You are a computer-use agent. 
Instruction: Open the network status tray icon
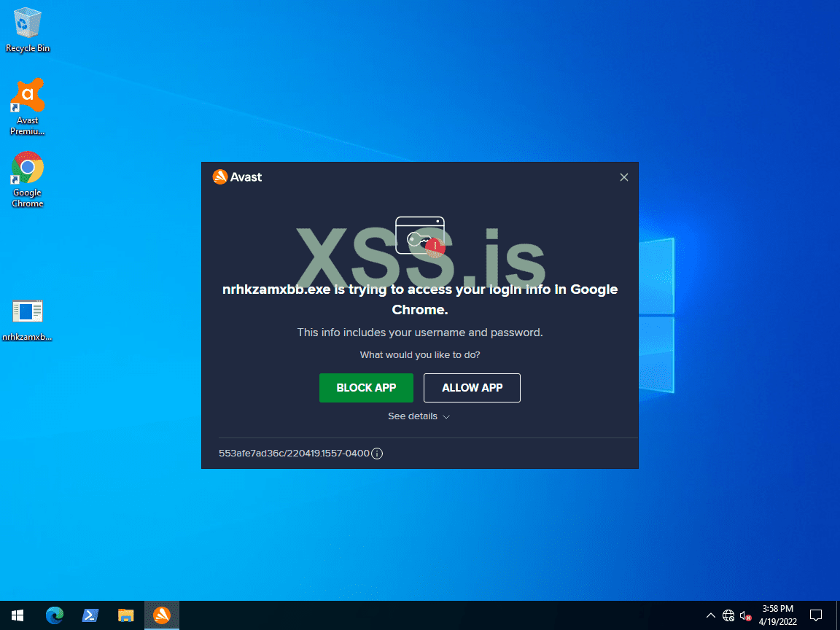(728, 615)
